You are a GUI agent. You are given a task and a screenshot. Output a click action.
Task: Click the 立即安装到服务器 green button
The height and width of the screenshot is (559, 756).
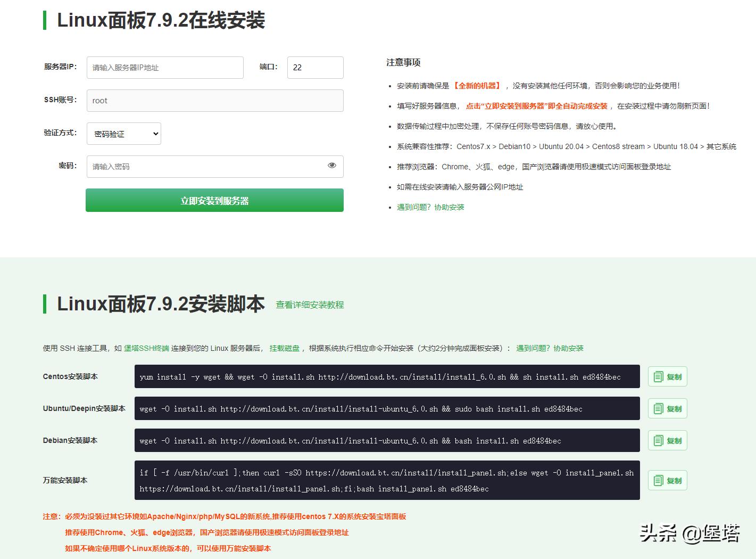tap(214, 200)
